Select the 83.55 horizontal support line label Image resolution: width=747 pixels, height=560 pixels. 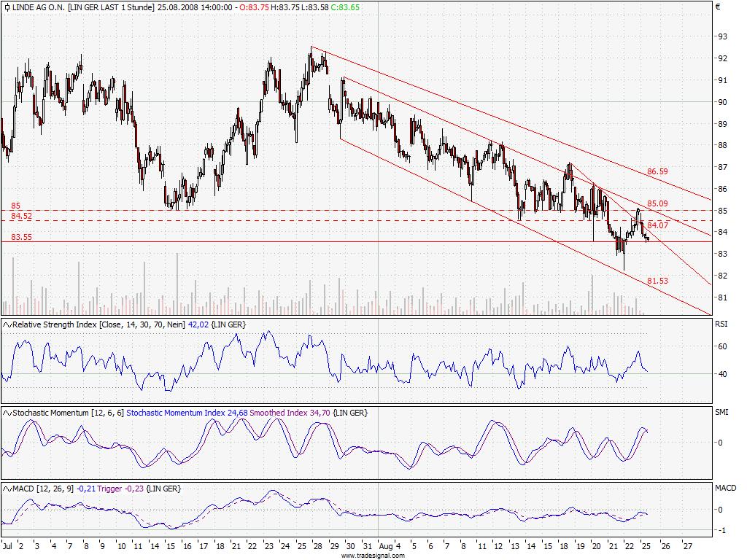pyautogui.click(x=21, y=237)
